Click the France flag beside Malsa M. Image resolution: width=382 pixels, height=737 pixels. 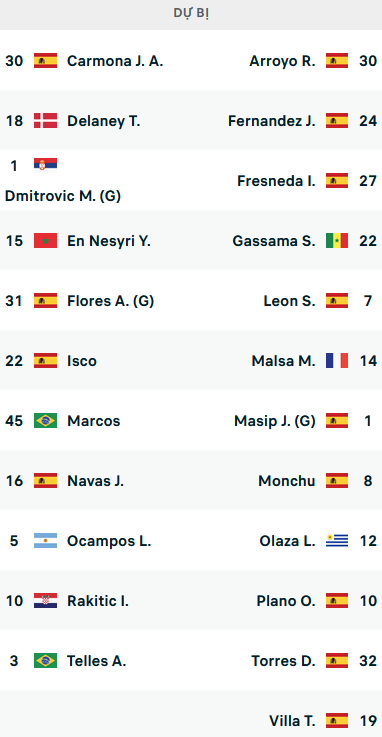click(337, 361)
